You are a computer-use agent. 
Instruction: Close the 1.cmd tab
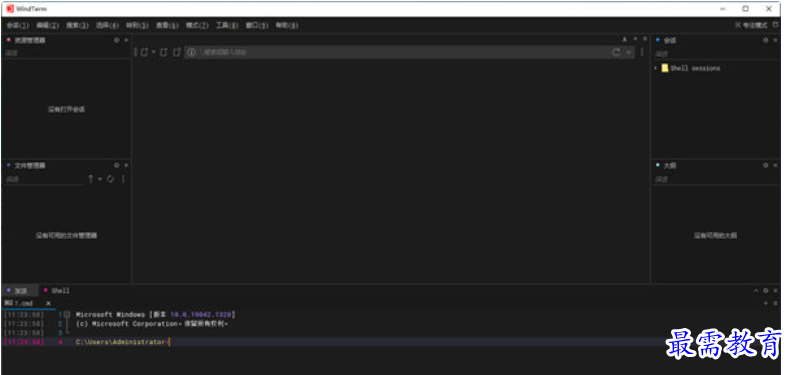(x=48, y=303)
